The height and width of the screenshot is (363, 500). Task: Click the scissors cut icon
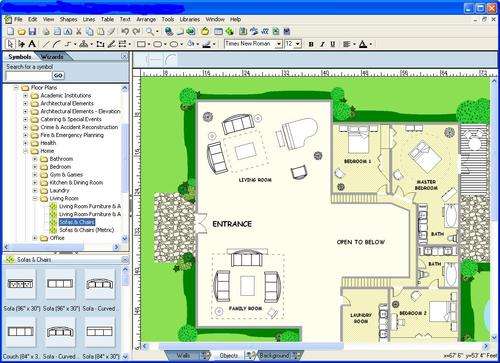click(x=79, y=32)
